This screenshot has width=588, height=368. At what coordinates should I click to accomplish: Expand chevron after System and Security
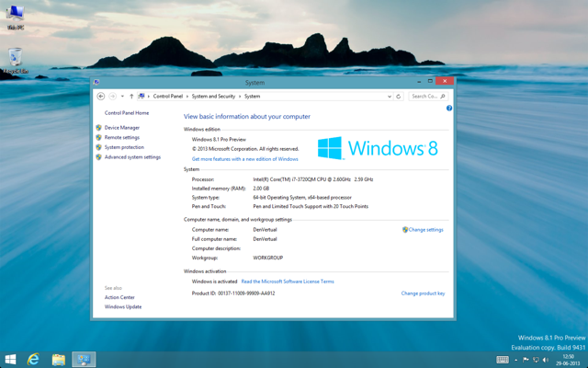(240, 97)
